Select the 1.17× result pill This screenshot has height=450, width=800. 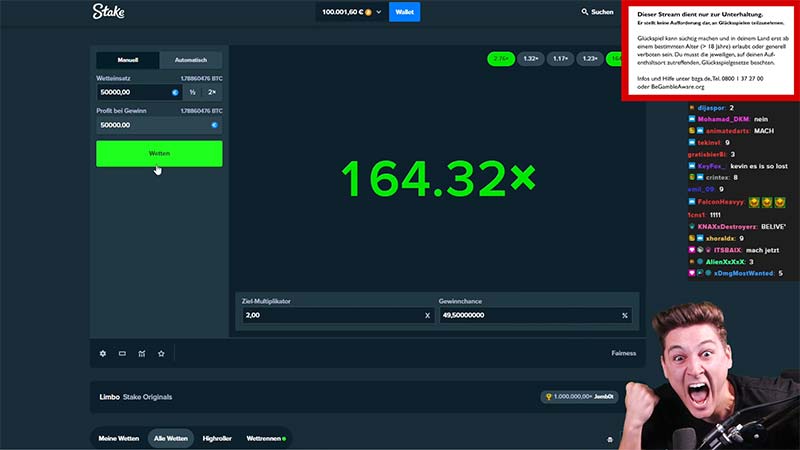click(560, 59)
